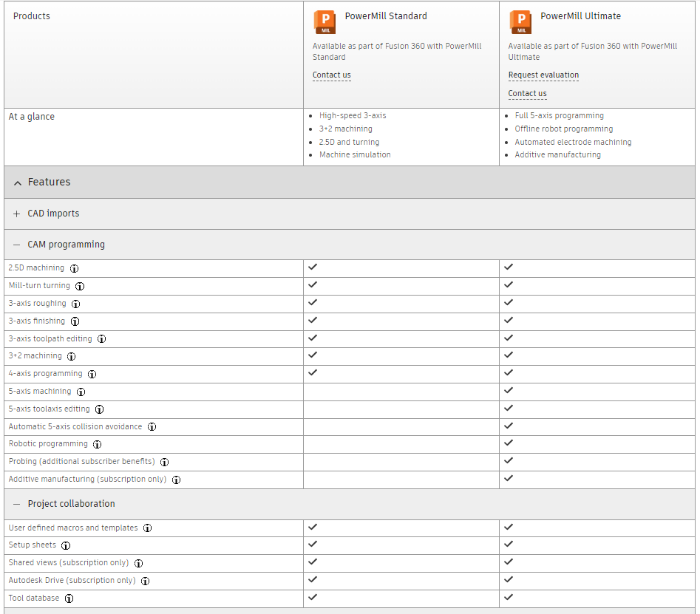Click info icon beside 5-axis machining

(x=81, y=392)
